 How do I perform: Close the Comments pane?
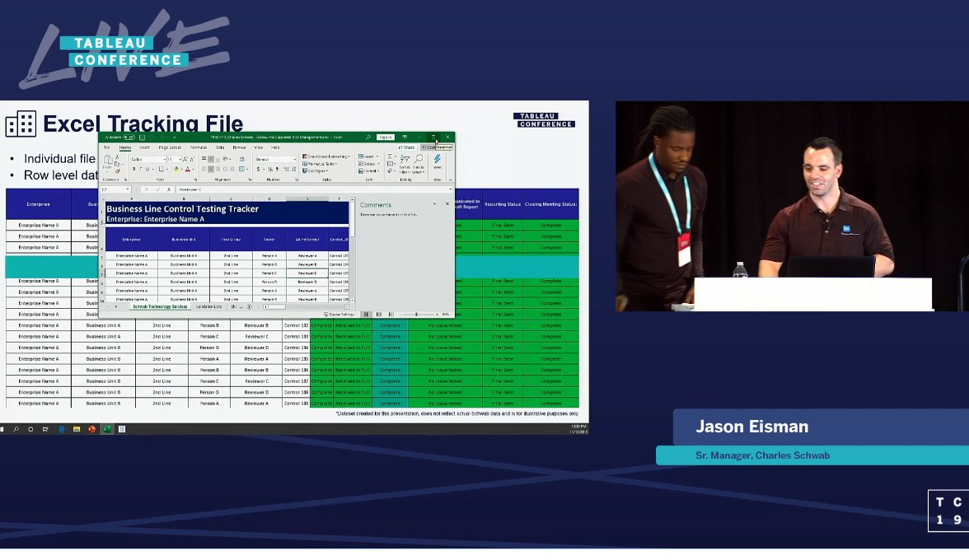(x=447, y=203)
